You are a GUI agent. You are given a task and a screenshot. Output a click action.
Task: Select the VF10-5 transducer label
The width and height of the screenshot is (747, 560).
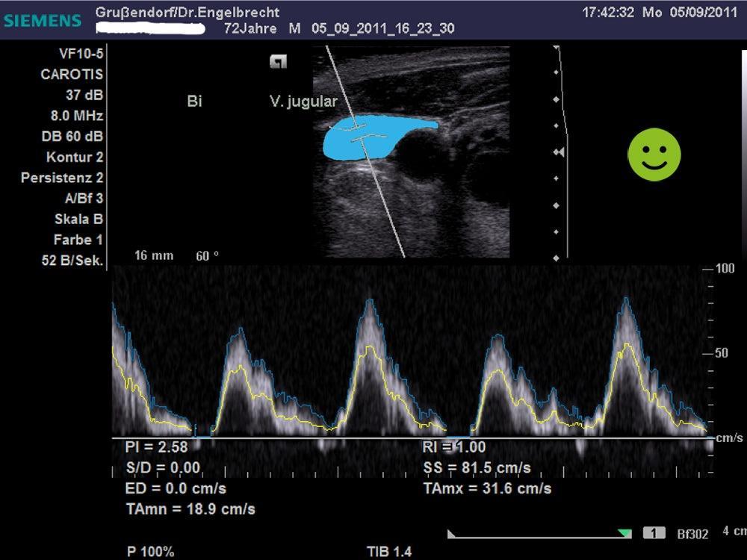tap(81, 53)
